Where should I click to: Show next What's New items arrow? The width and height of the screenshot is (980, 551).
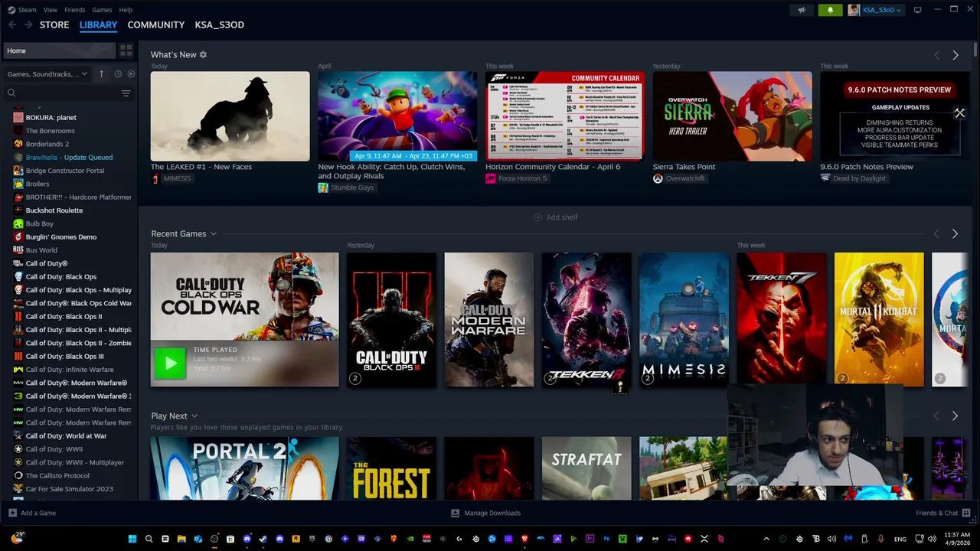[955, 55]
